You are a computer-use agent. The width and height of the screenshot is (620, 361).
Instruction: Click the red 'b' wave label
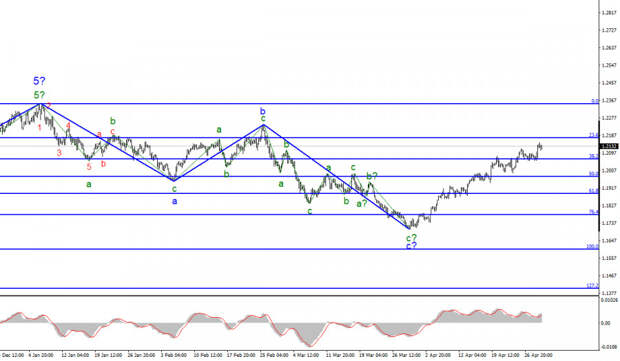pos(103,163)
